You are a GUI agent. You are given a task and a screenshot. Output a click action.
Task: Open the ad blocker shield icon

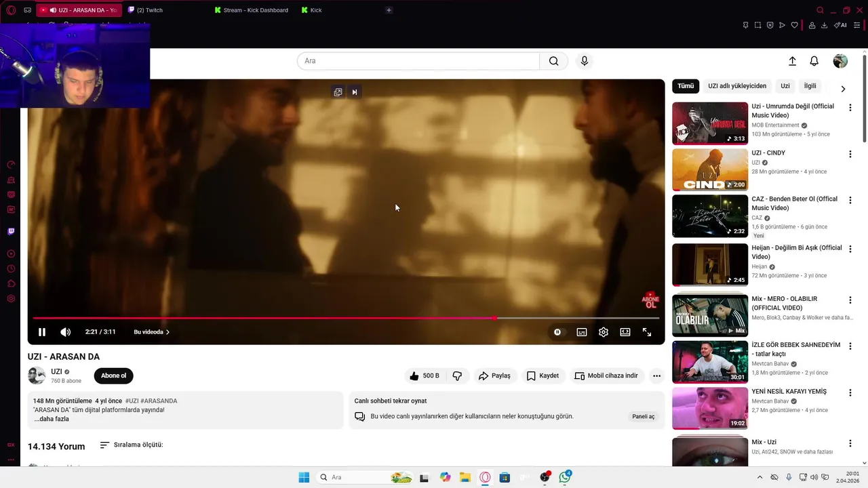[x=770, y=25]
